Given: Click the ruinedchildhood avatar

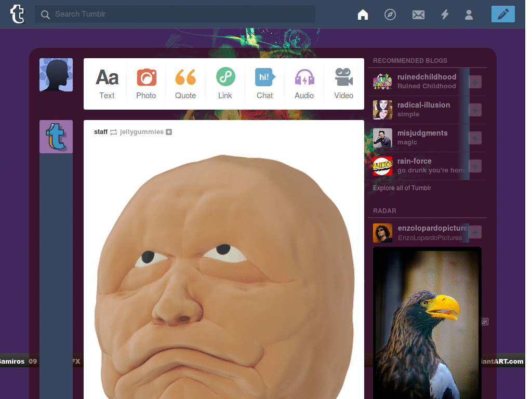Looking at the screenshot, I should click(382, 82).
